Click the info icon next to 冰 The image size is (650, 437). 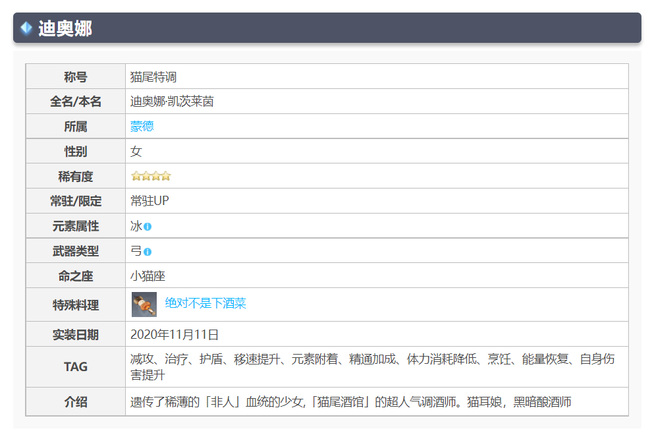[x=148, y=227]
